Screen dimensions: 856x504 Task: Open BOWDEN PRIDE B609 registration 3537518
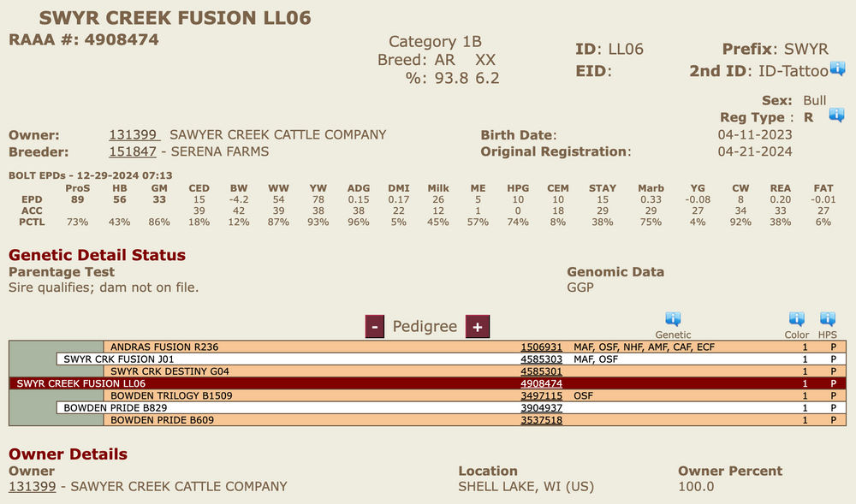(541, 420)
